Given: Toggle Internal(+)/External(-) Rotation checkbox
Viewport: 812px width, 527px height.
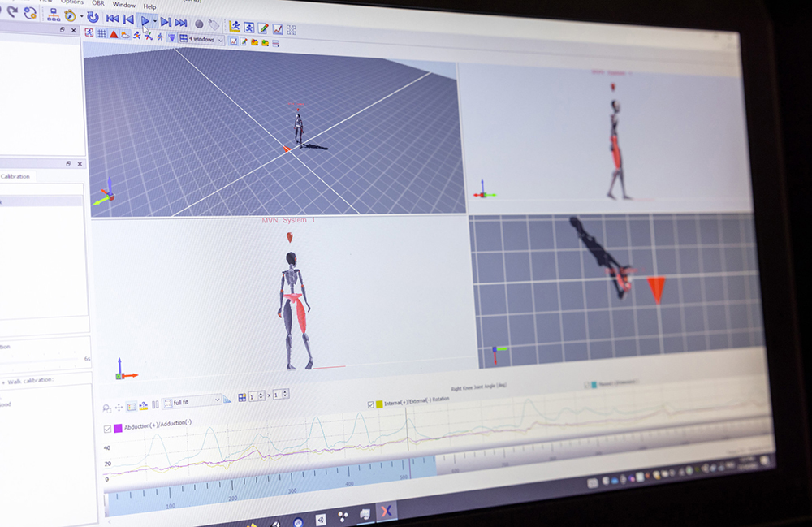Looking at the screenshot, I should [x=371, y=404].
